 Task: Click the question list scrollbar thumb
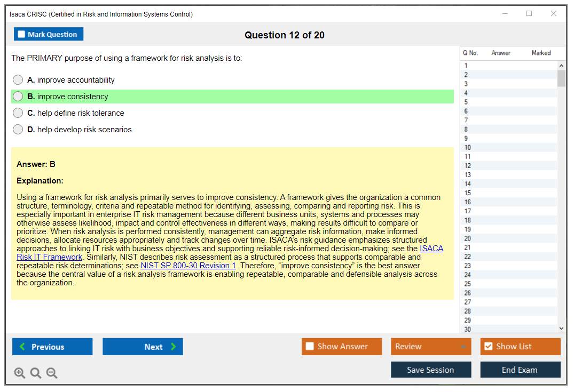tap(561, 78)
